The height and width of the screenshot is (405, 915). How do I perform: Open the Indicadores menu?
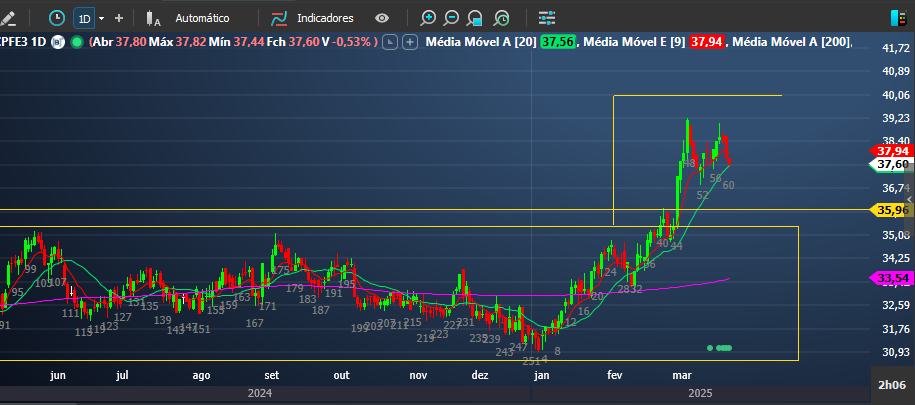tap(312, 18)
